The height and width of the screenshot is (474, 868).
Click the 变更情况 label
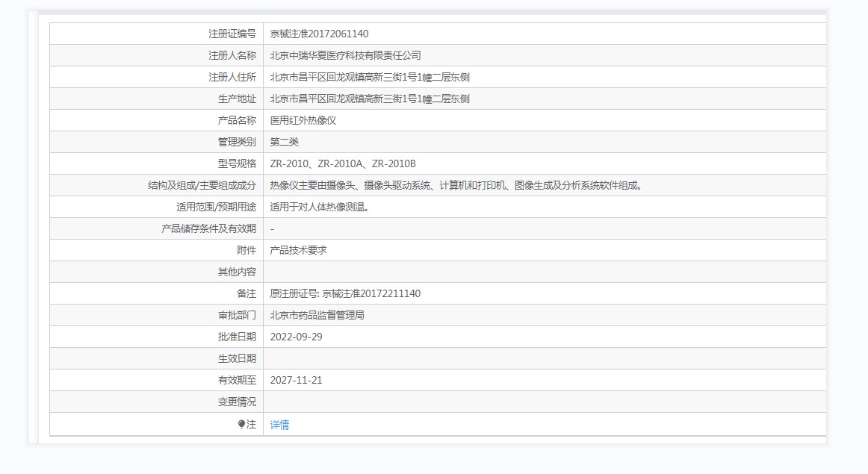pyautogui.click(x=237, y=402)
